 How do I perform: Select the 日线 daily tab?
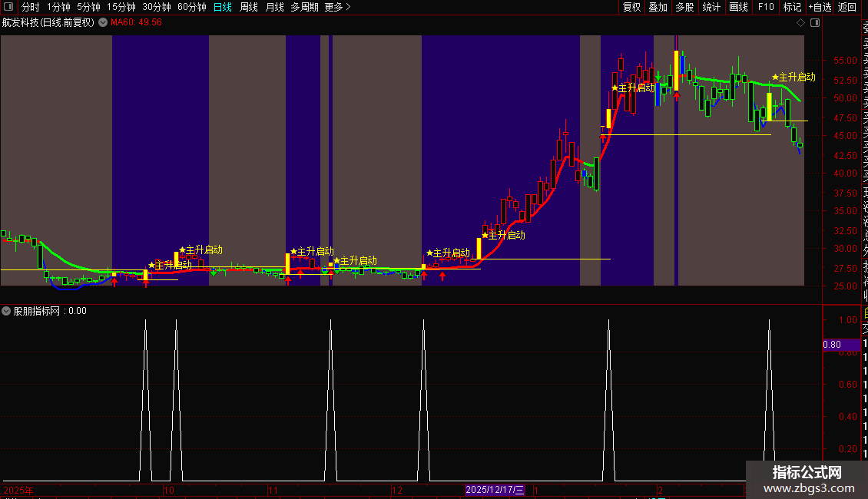tap(223, 7)
